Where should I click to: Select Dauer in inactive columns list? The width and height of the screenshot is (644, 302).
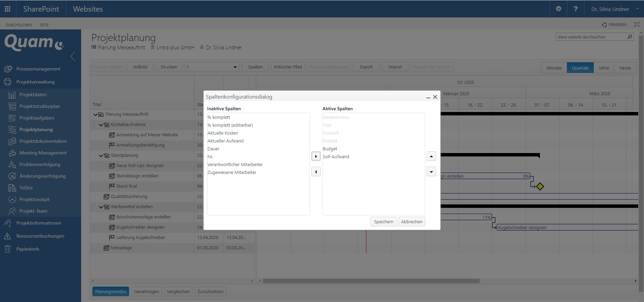(213, 149)
